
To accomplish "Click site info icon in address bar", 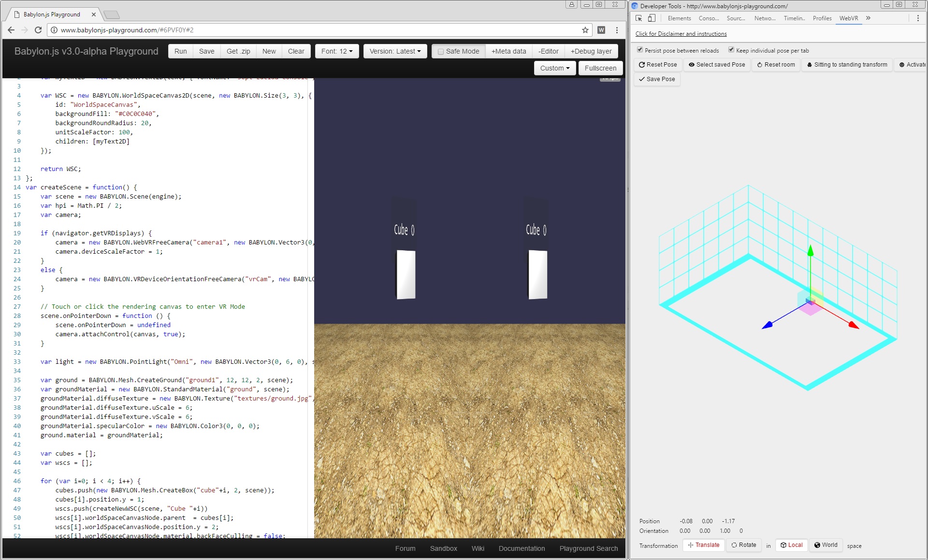I will [54, 30].
